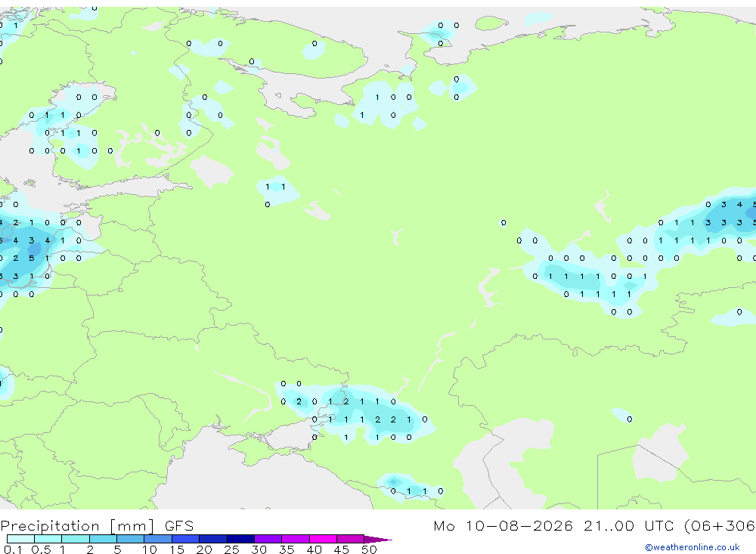
Task: Pick the 45–50 mm legend color swatch
Action: [351, 539]
